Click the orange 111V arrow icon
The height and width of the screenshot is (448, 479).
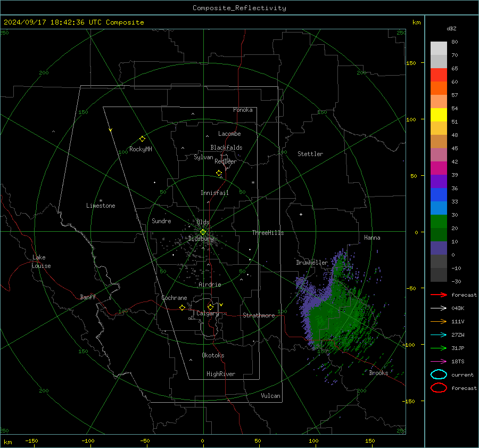pos(439,321)
